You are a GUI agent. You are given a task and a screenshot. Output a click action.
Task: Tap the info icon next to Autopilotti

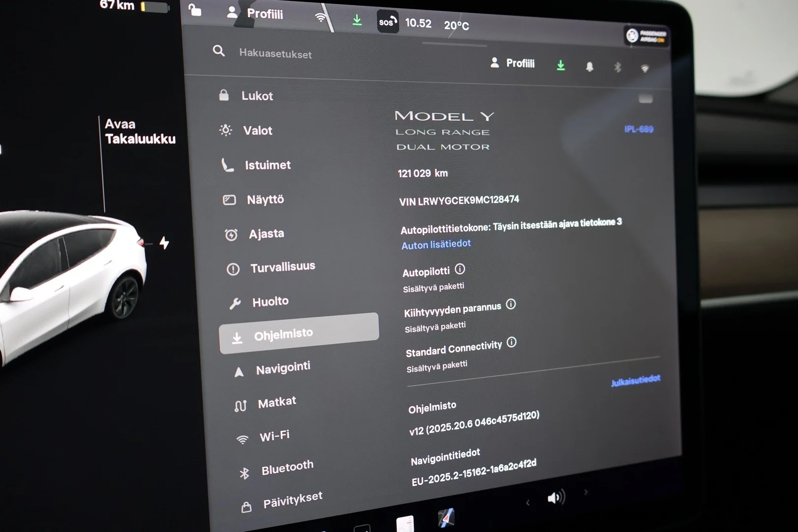coord(460,269)
